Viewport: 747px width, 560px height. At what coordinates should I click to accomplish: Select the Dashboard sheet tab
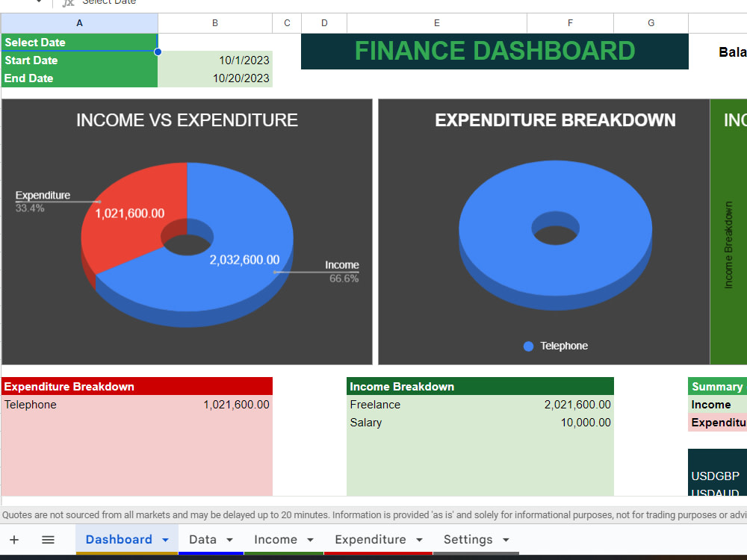(119, 540)
